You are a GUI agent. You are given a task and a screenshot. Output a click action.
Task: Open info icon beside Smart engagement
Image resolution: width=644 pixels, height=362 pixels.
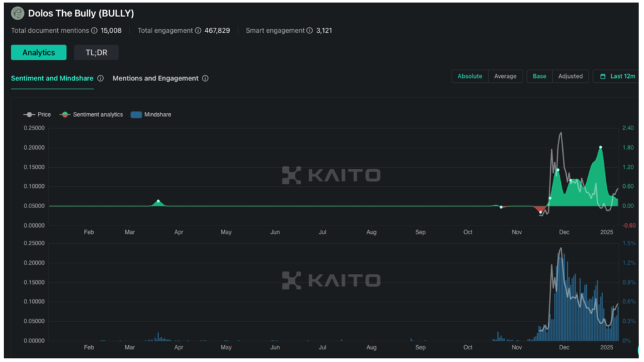(x=309, y=30)
